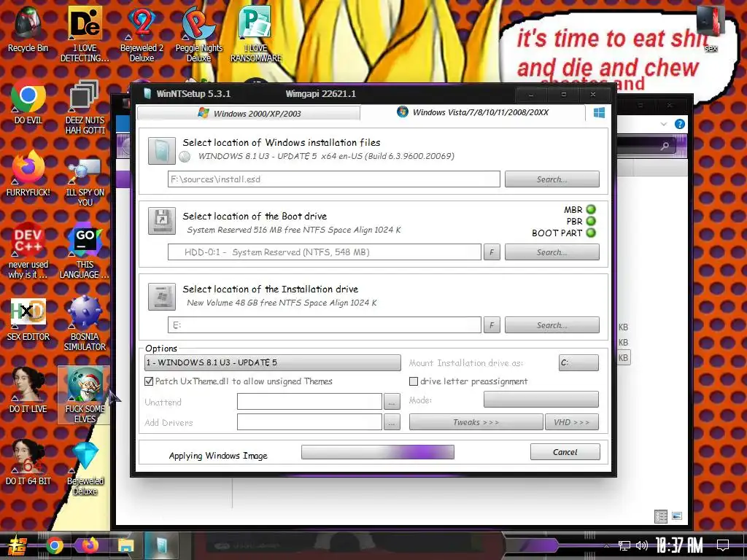
Task: Open the Start button on taskbar
Action: coord(16,545)
